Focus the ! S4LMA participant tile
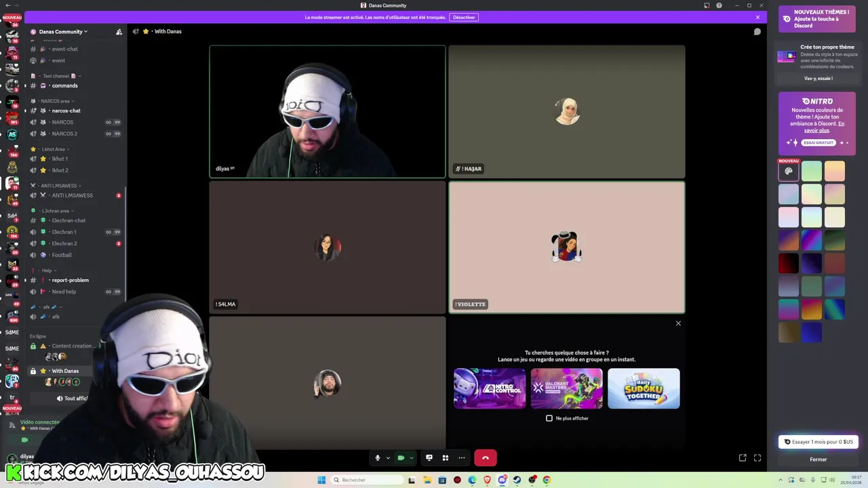 pyautogui.click(x=328, y=247)
